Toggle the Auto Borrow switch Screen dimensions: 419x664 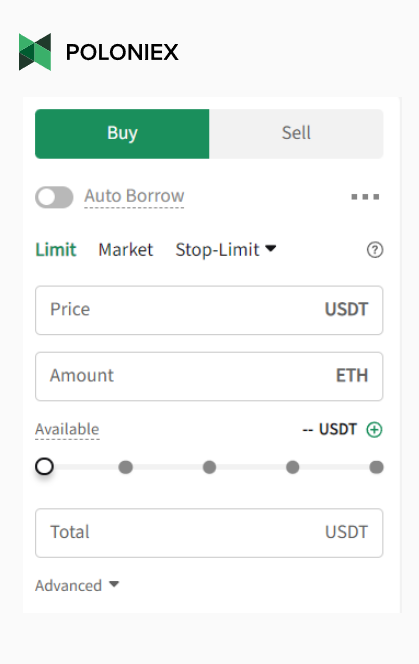coord(54,197)
